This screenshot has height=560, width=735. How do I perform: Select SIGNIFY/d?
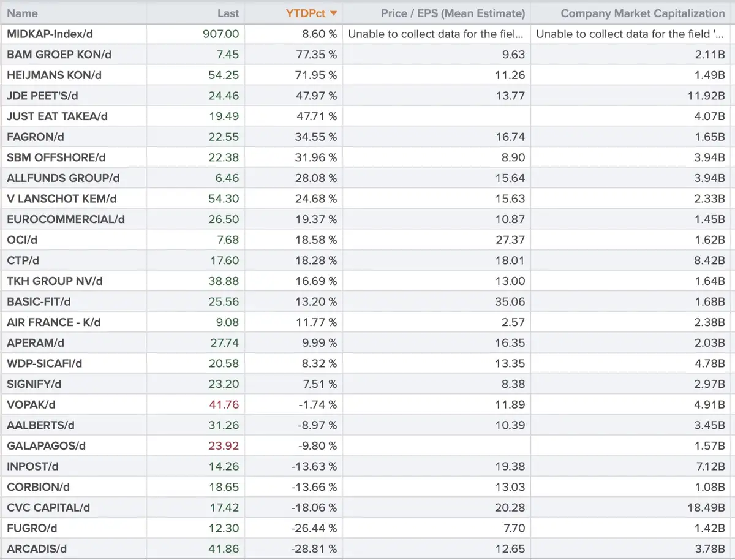coord(34,384)
